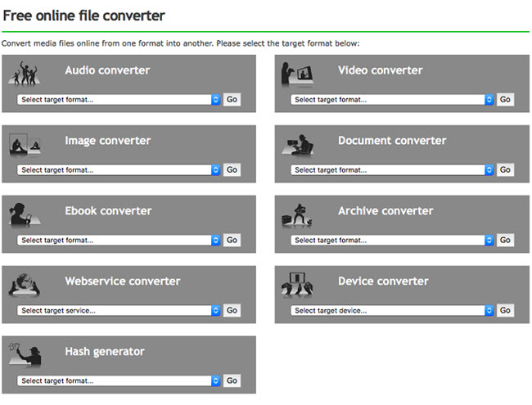Click the Hash generator heading

pyautogui.click(x=105, y=352)
